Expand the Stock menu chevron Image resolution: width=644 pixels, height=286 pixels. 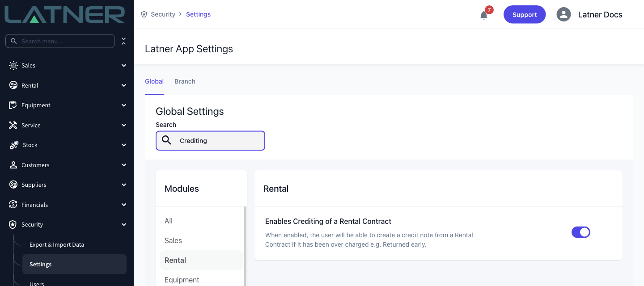124,145
